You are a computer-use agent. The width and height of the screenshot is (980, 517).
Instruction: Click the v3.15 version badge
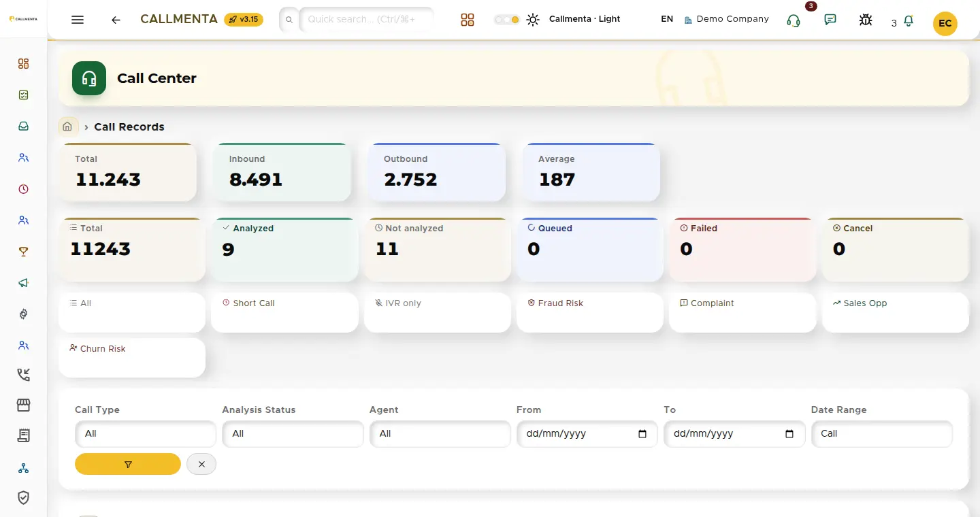coord(244,19)
